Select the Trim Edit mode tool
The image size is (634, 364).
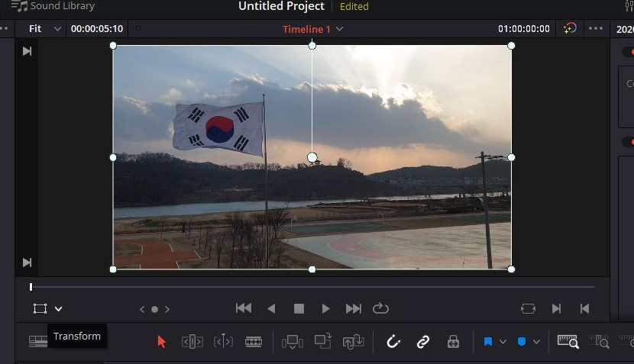[x=192, y=342]
